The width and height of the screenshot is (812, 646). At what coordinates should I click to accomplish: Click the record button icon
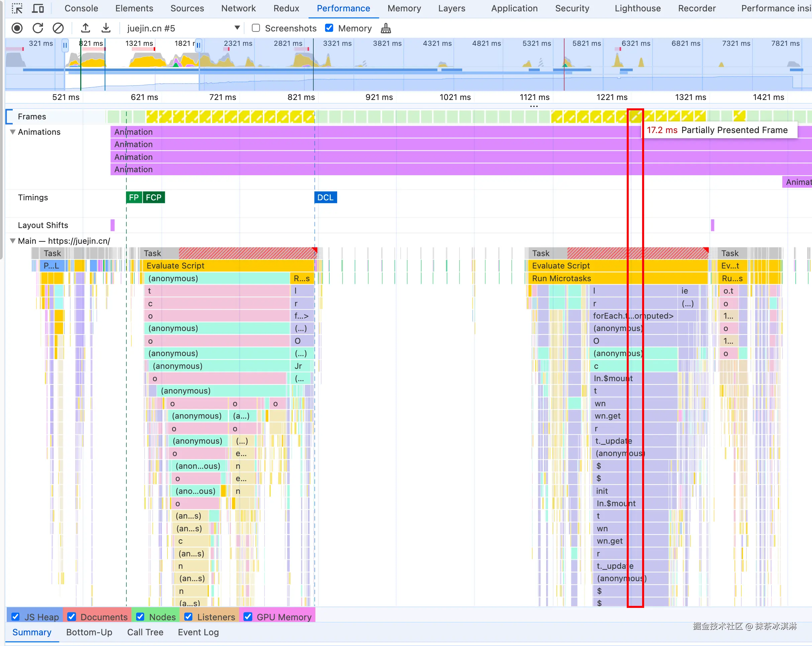click(x=17, y=28)
